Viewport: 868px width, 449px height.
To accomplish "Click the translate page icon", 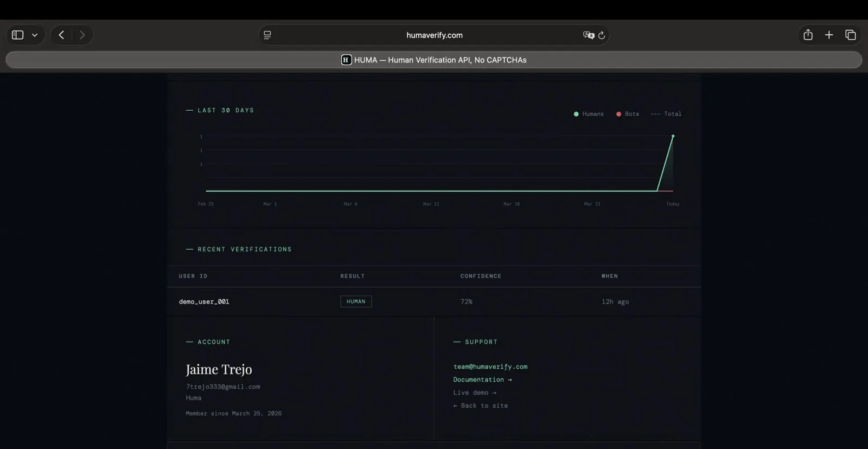I will (589, 35).
